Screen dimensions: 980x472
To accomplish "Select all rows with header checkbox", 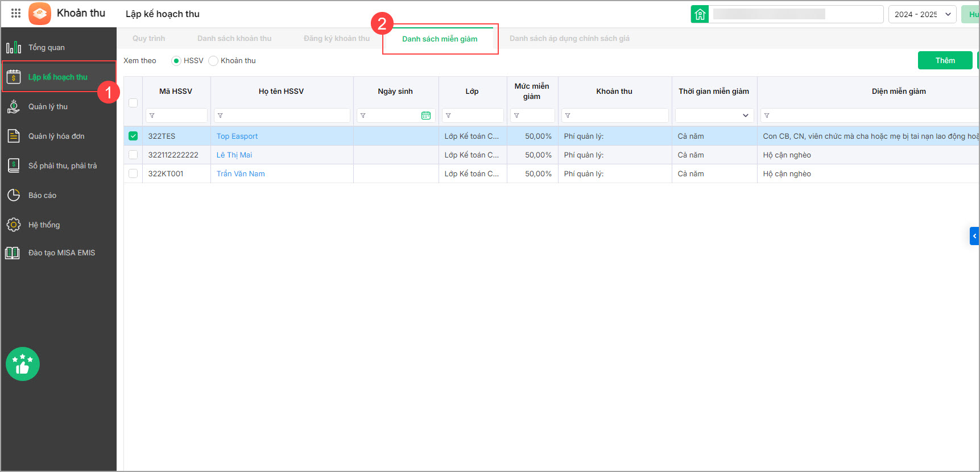I will [x=133, y=103].
